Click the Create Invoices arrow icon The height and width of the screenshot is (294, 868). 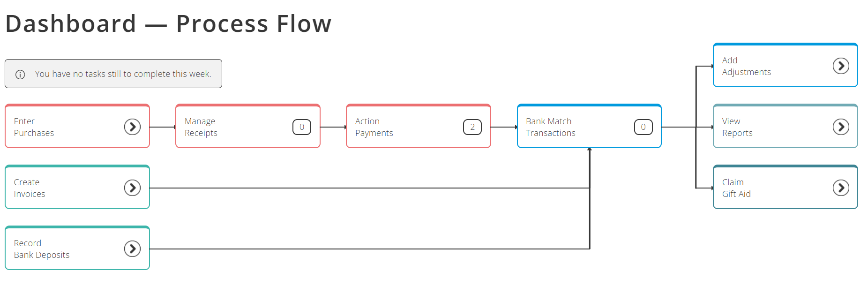tap(133, 188)
